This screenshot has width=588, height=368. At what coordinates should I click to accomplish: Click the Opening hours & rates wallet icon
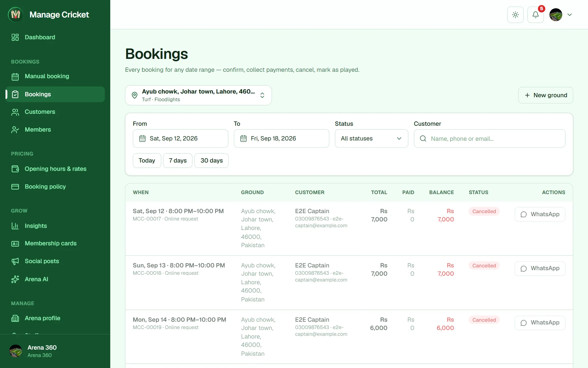(x=15, y=169)
